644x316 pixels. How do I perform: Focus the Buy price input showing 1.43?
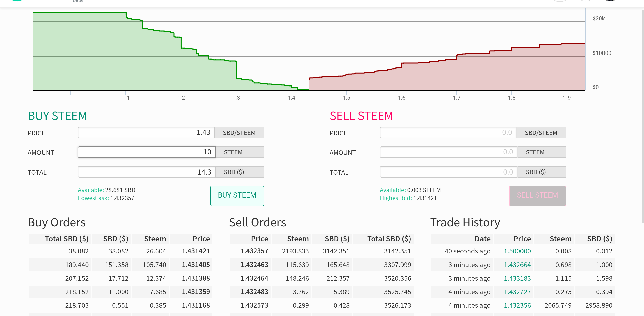[146, 133]
